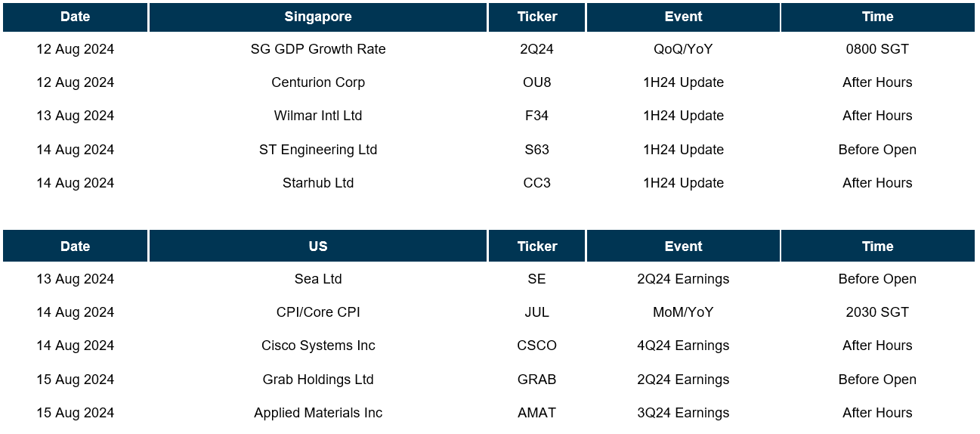980x434 pixels.
Task: Click the 0800 SGT time cell
Action: coord(877,49)
